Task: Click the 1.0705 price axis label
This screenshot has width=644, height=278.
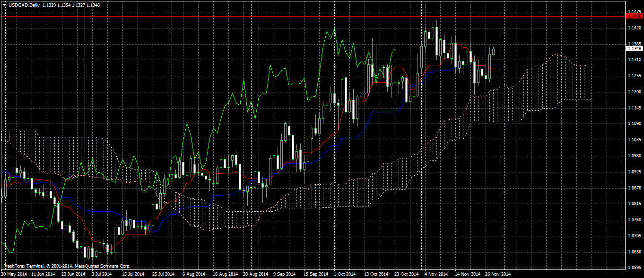Action: 634,235
